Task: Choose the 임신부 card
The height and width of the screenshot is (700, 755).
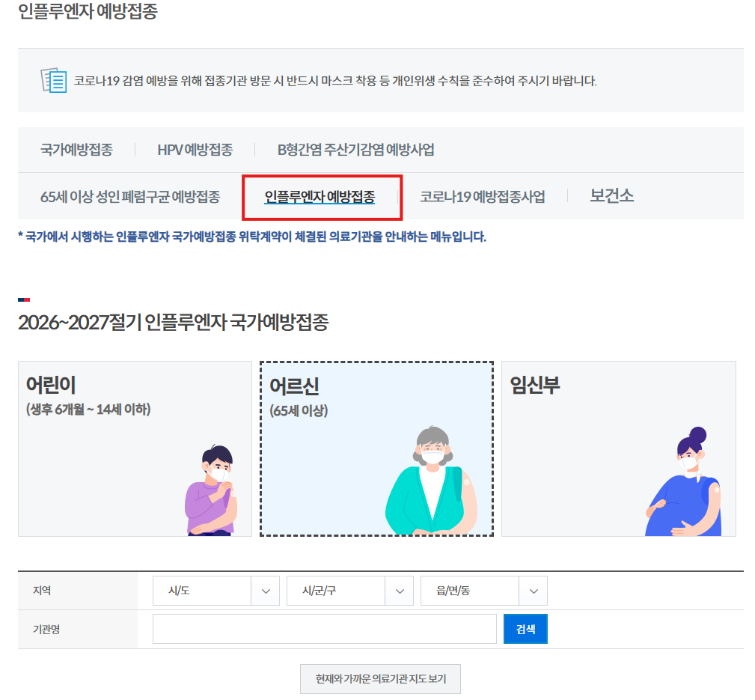Action: click(x=619, y=448)
